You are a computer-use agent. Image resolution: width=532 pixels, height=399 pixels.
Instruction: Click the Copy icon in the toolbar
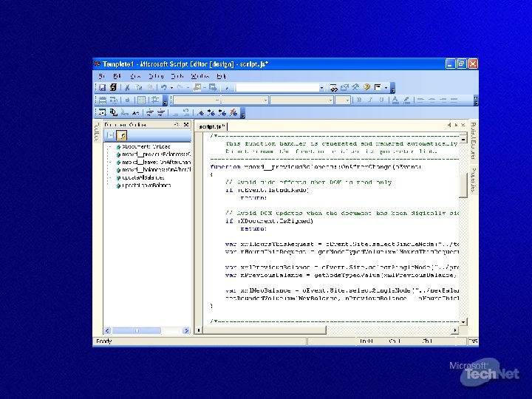tap(138, 87)
